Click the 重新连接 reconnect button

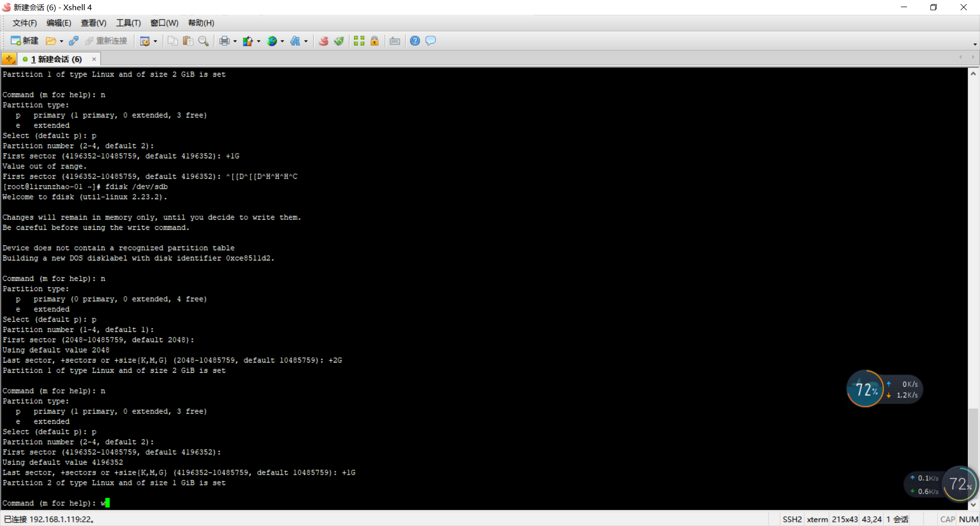[x=106, y=41]
